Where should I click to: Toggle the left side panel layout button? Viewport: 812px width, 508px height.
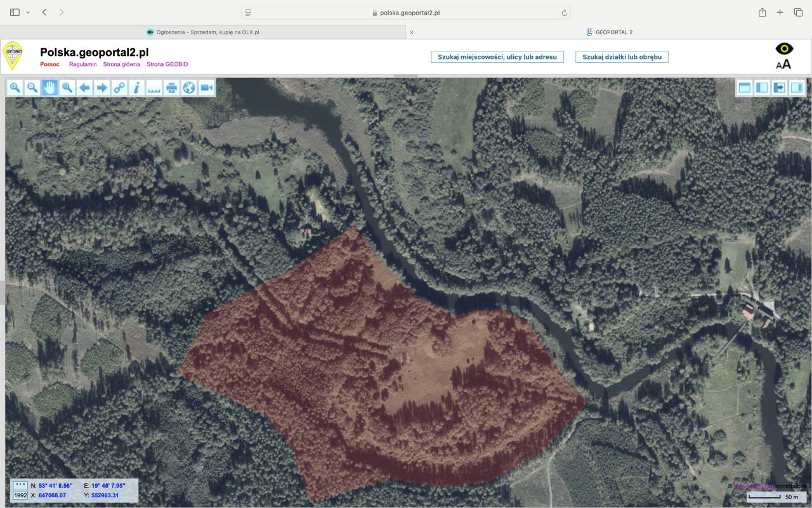762,88
